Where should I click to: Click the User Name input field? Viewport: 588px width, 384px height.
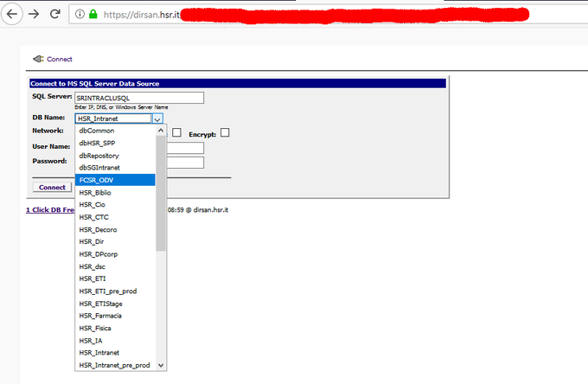185,148
